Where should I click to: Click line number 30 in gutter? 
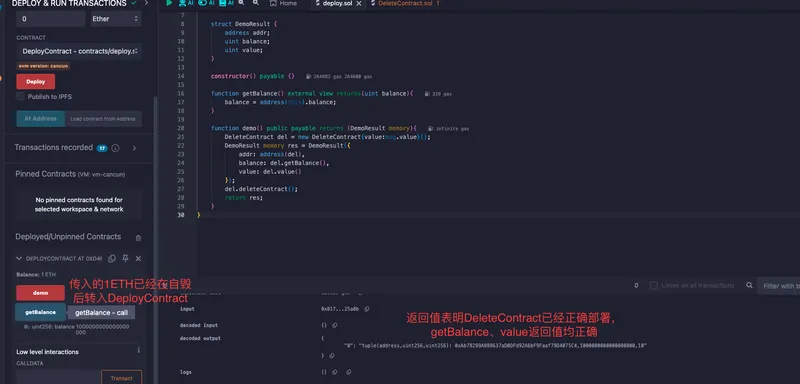[x=181, y=215]
